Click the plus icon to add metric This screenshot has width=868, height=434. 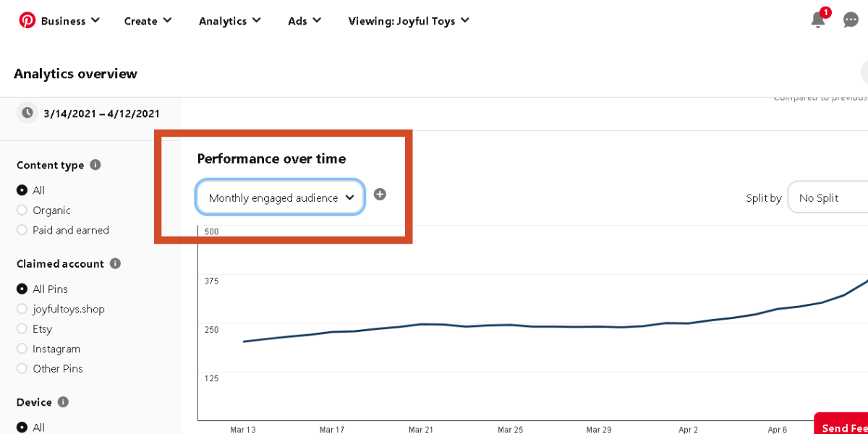click(x=380, y=195)
